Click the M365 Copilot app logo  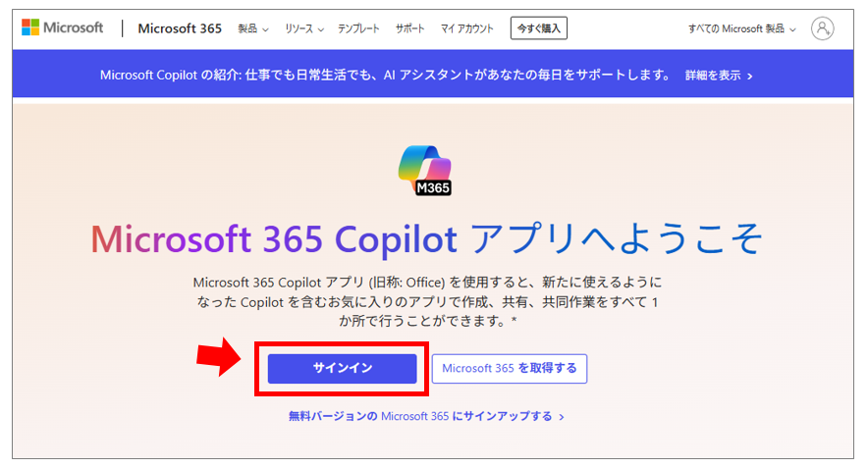point(425,171)
